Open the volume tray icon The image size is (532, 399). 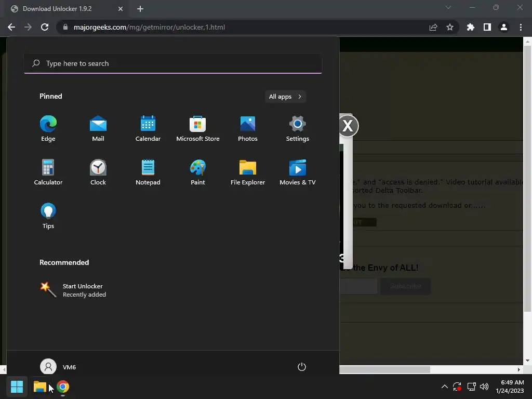[x=484, y=387]
